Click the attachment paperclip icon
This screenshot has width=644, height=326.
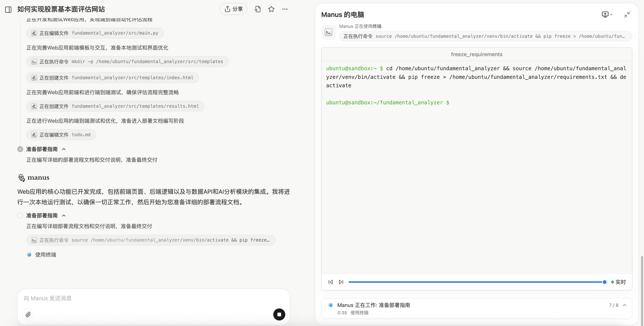(x=28, y=314)
